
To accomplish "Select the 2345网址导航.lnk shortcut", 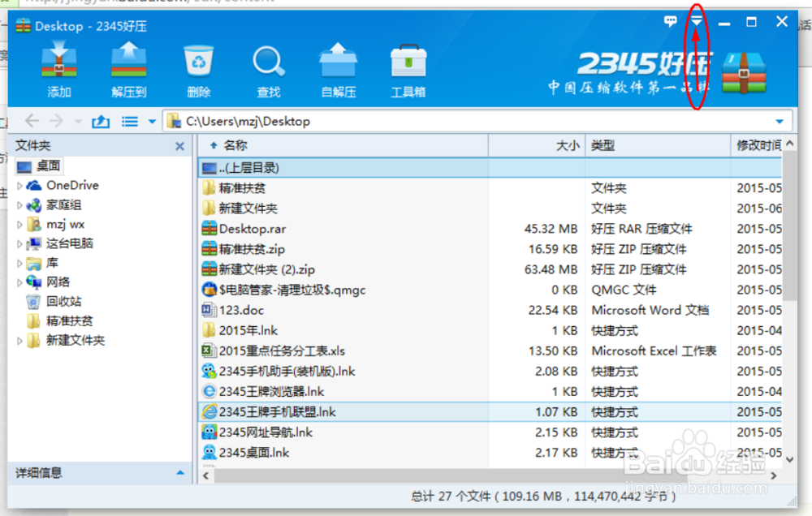I will (x=490, y=432).
